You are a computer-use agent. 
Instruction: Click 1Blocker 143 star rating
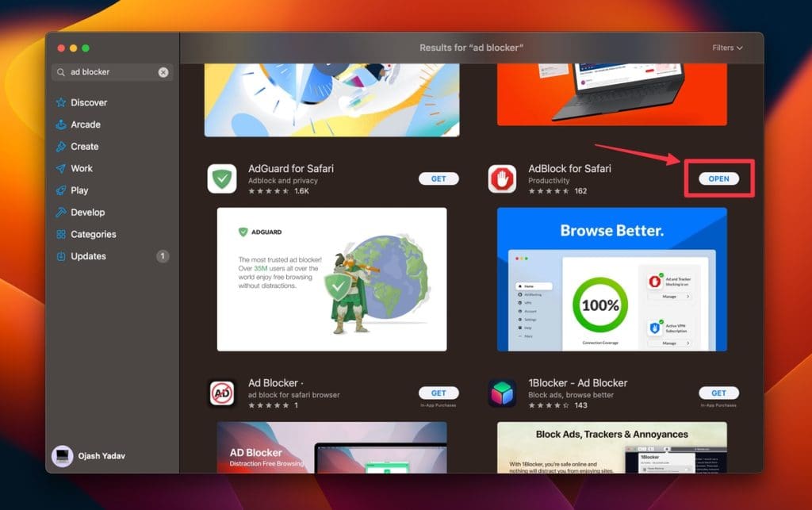point(557,405)
